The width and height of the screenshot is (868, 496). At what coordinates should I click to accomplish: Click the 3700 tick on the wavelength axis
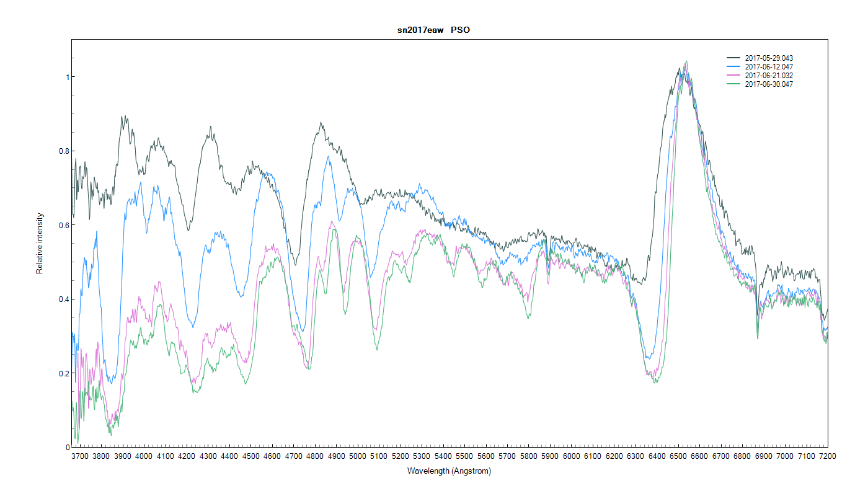tap(79, 456)
